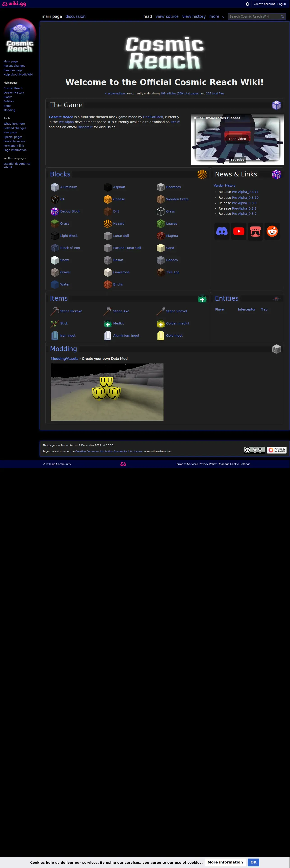Accept cookies with the OK button
The image size is (290, 868).
(253, 862)
